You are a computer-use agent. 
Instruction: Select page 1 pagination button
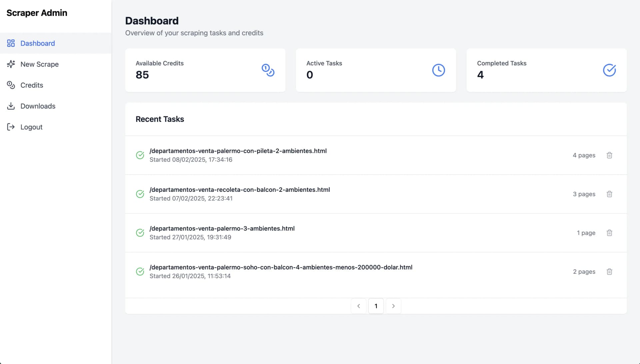pyautogui.click(x=376, y=306)
